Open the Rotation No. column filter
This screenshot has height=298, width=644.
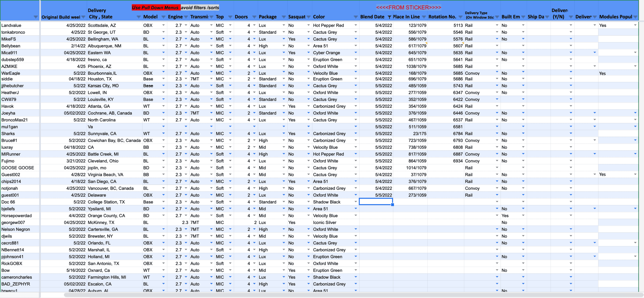[460, 17]
